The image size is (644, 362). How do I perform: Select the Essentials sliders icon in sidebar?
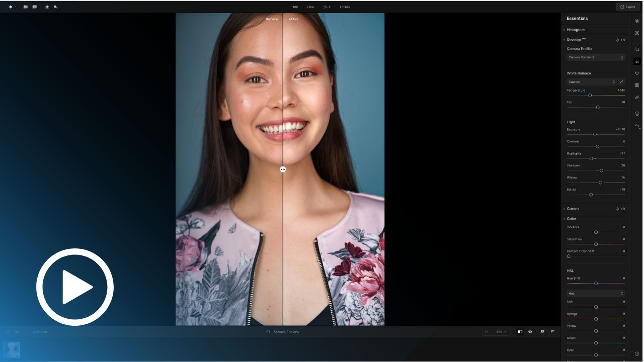[x=637, y=61]
